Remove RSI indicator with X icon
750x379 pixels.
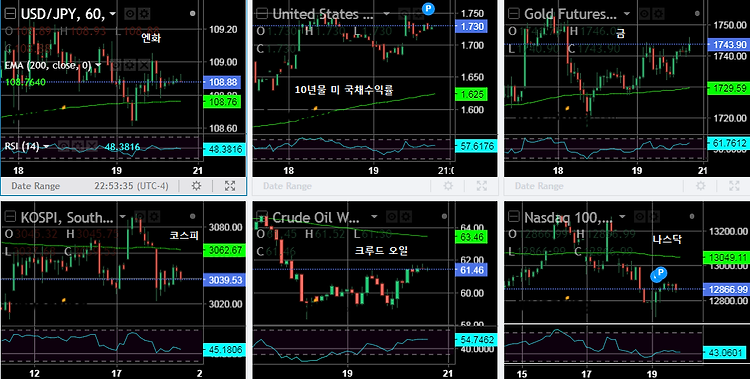point(91,146)
